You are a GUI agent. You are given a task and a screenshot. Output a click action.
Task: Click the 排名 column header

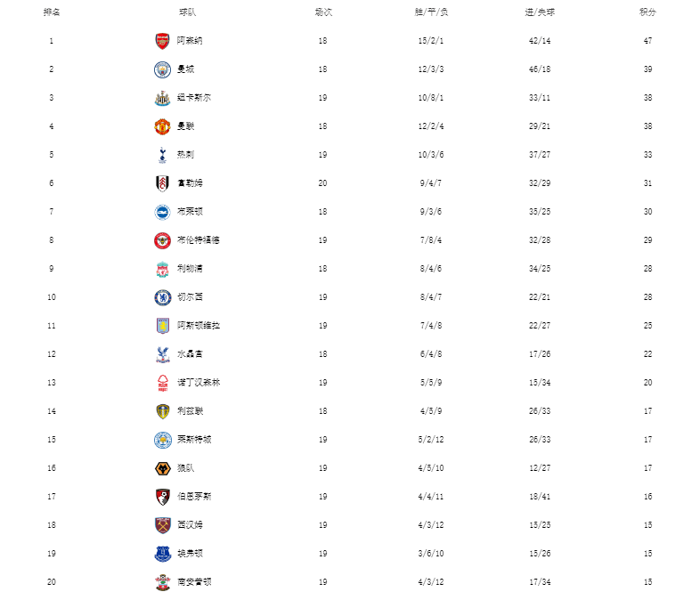(x=52, y=12)
